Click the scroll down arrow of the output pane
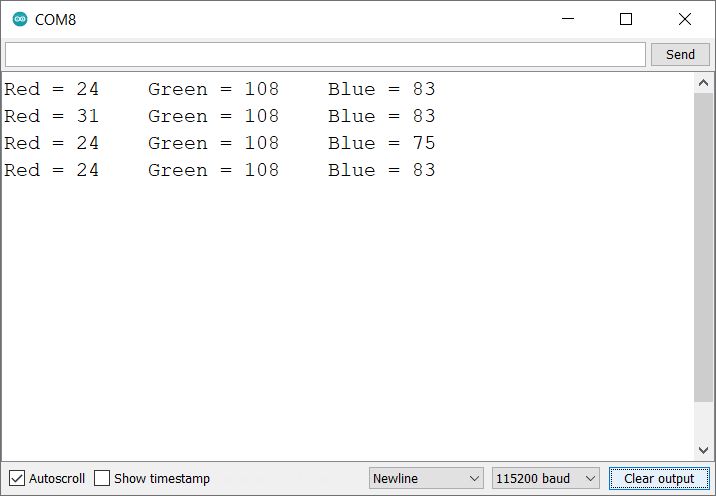The image size is (716, 496). [x=703, y=450]
